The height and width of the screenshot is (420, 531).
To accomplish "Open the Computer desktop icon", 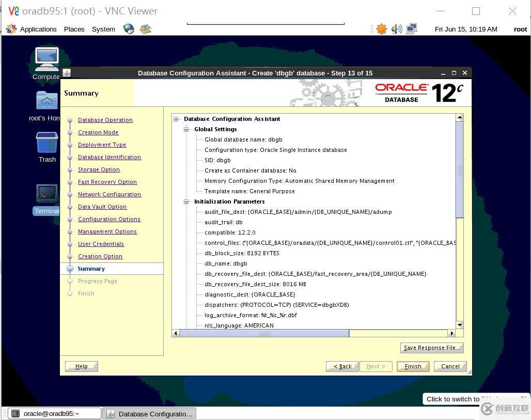I will (46, 58).
